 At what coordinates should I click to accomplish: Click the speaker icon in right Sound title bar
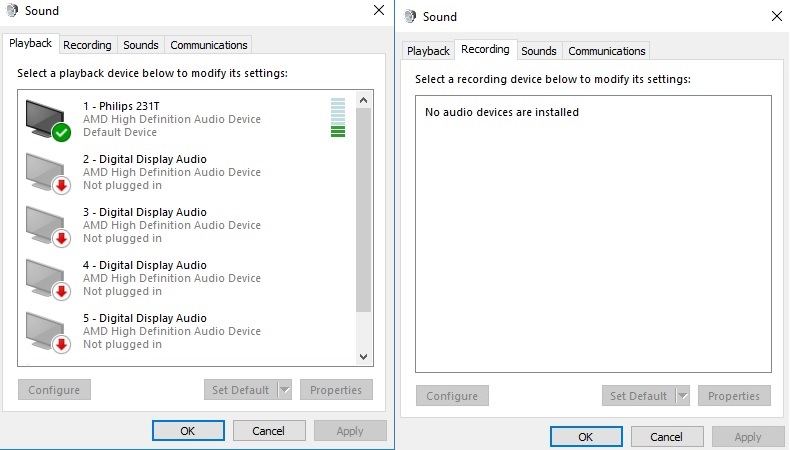pyautogui.click(x=410, y=17)
